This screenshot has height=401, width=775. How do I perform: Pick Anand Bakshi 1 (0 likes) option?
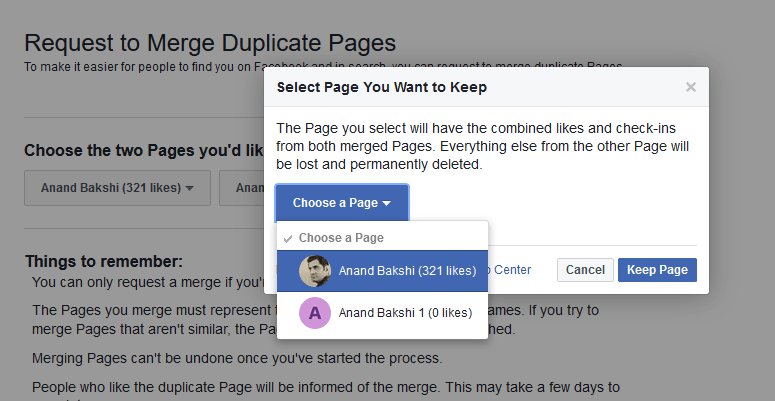click(x=383, y=313)
